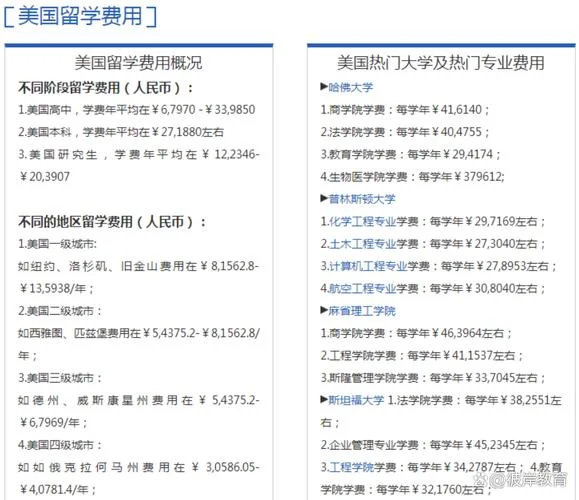579x500 pixels.
Task: Select the 3.斯隆管理学院学费 line
Action: (433, 378)
